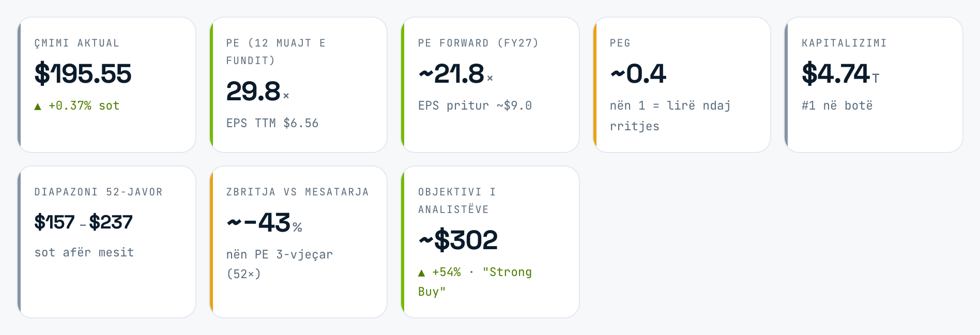The width and height of the screenshot is (980, 335).
Task: Click the green up-triangle beside +54%
Action: click(x=421, y=273)
